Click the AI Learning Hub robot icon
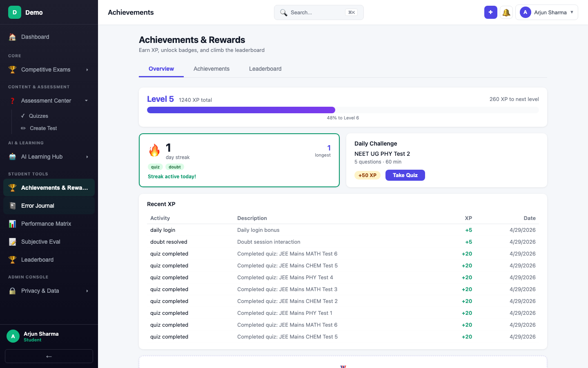 pos(13,157)
